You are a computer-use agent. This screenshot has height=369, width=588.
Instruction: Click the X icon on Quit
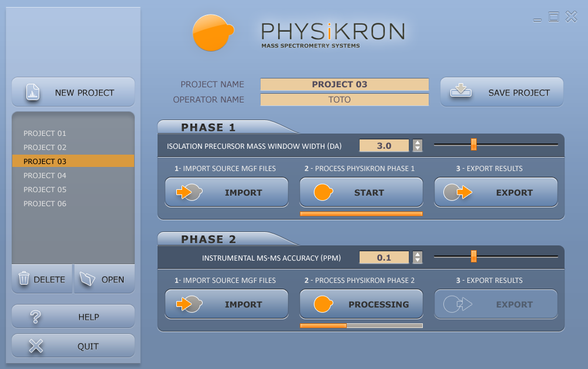pyautogui.click(x=36, y=346)
